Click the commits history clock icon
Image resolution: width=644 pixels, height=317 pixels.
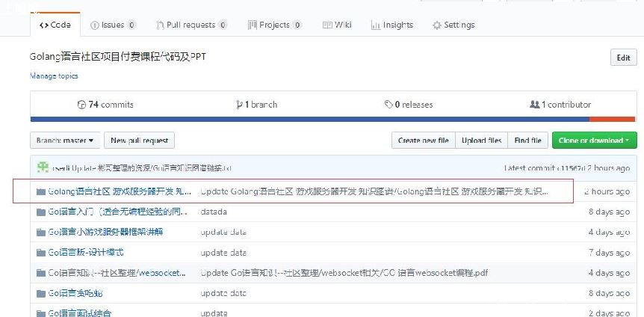pyautogui.click(x=81, y=105)
